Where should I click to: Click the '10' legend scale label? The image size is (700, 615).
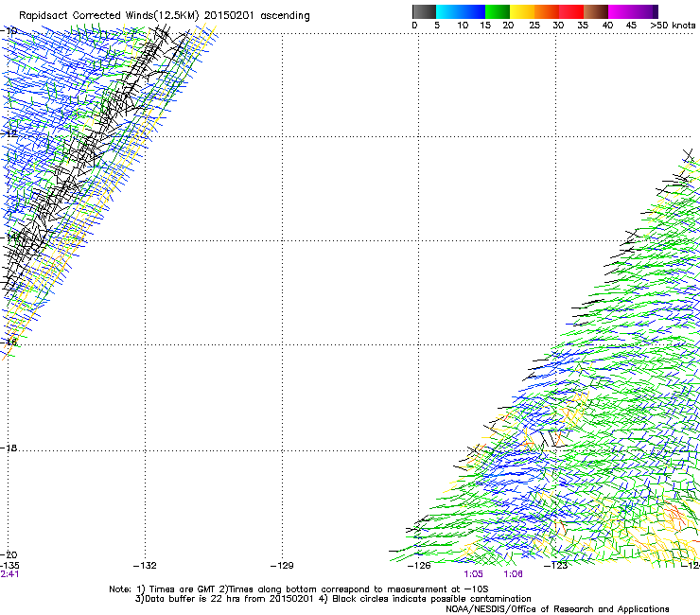point(463,26)
